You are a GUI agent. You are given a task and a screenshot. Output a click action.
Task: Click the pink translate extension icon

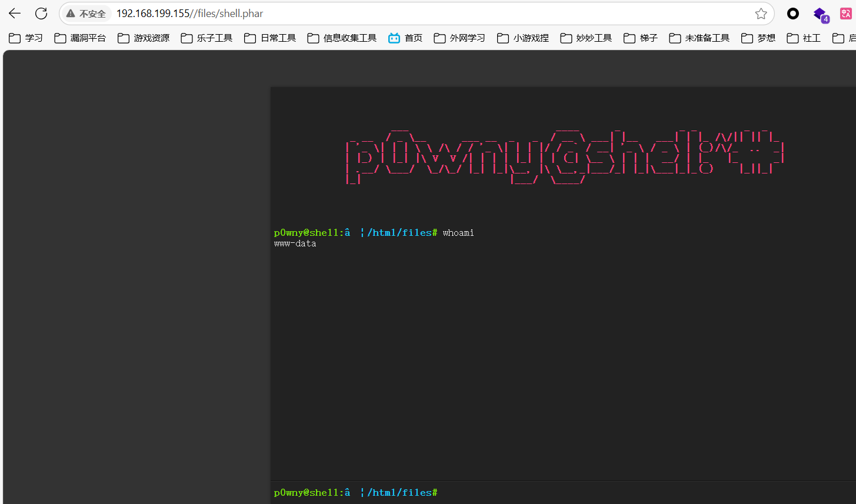coord(846,14)
